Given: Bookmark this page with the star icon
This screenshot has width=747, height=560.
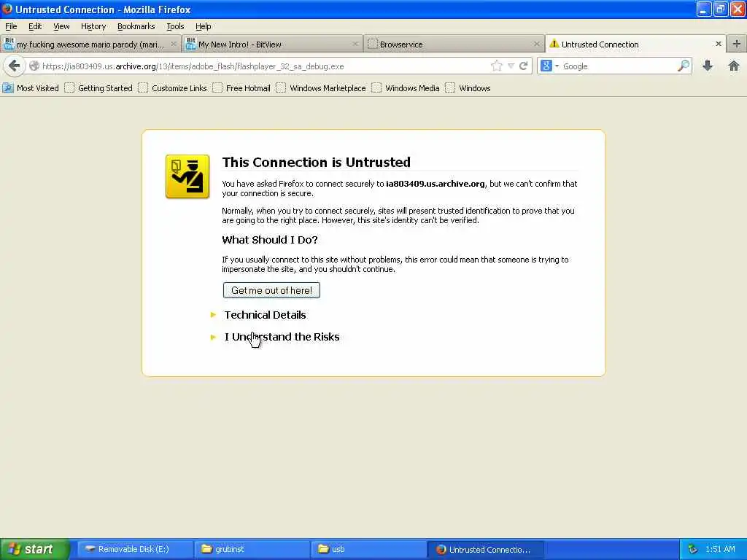Looking at the screenshot, I should click(x=496, y=66).
